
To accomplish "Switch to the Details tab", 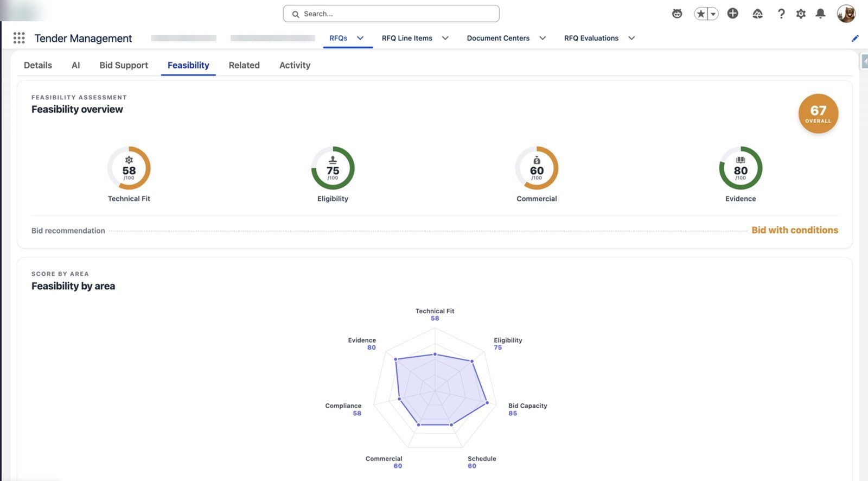I will (x=38, y=65).
